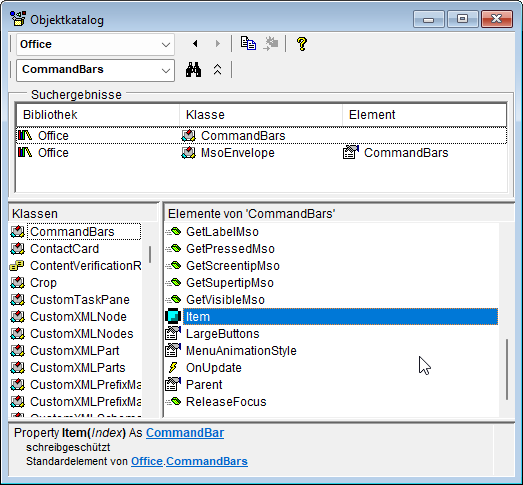Select the LargeButtons property
Image resolution: width=523 pixels, height=485 pixels.
click(x=222, y=334)
